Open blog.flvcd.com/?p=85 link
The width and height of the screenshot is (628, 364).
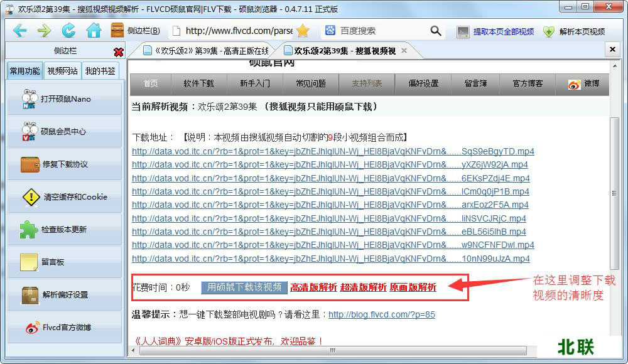[x=382, y=315]
